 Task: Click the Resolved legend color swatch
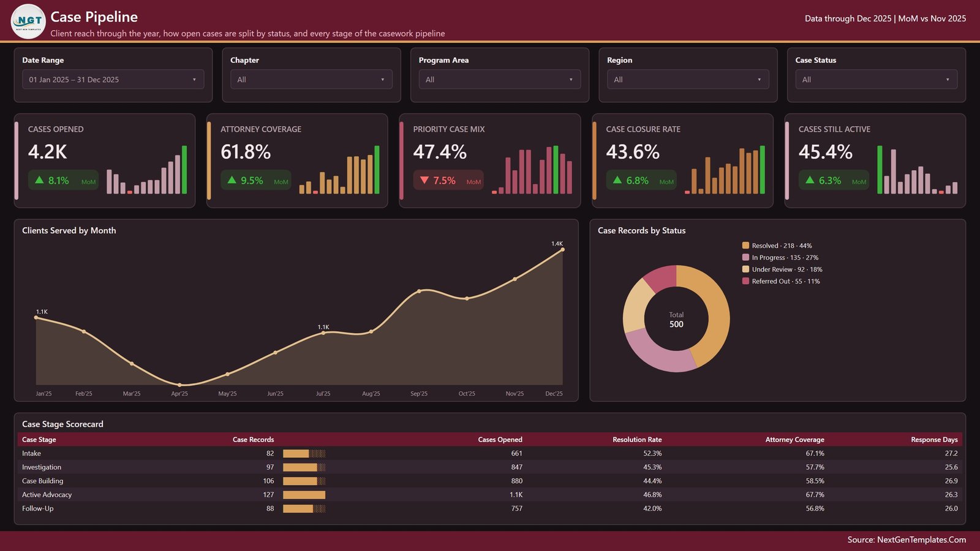745,246
